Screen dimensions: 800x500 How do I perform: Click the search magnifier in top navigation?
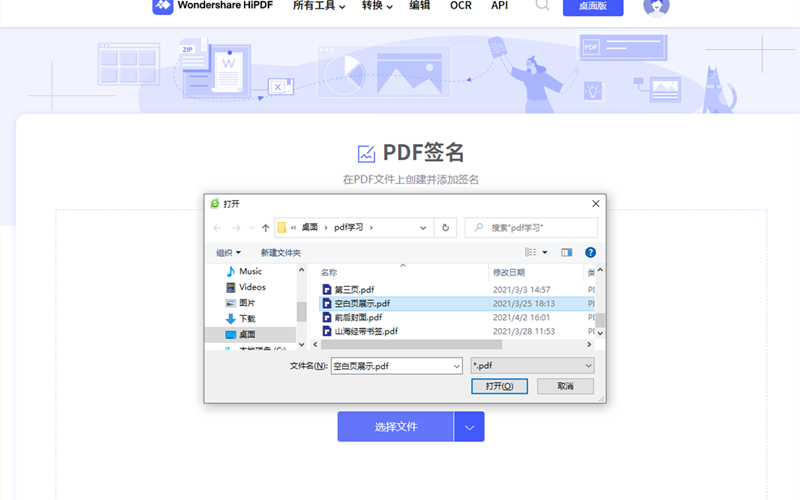click(542, 6)
